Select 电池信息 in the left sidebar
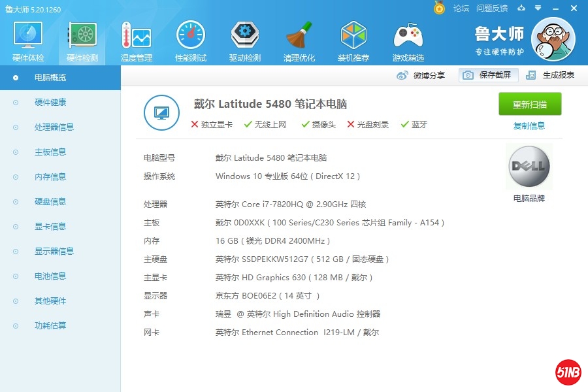This screenshot has width=588, height=392. pos(50,276)
